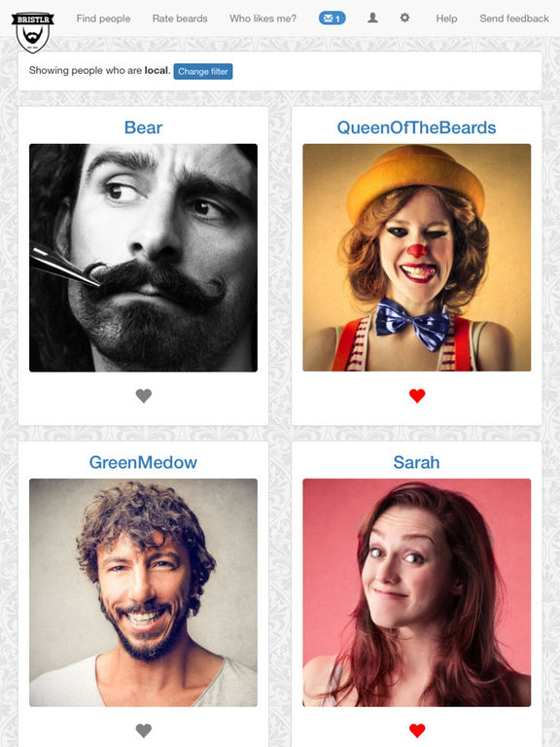Open the Help link
The image size is (560, 747).
pos(446,18)
